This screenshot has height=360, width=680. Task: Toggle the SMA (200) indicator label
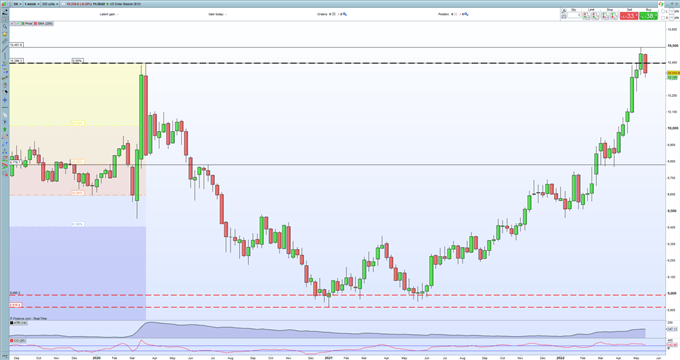pos(46,23)
